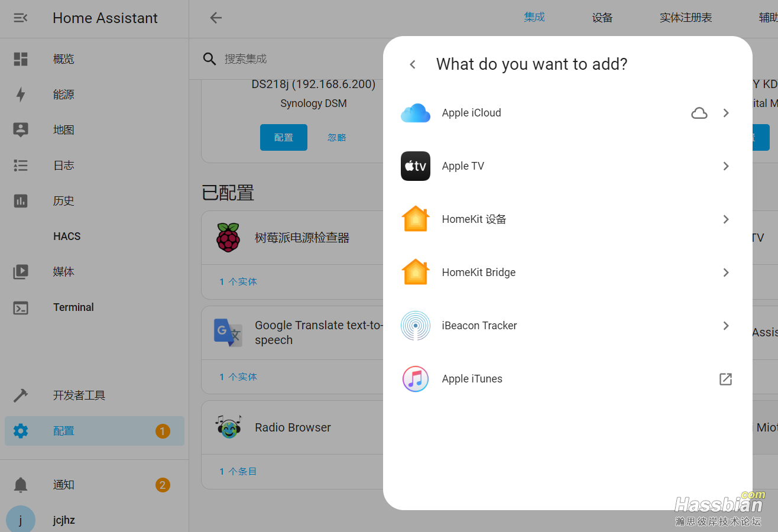Open jcjhz user profile avatar
Screen dimensions: 778x532
21,520
